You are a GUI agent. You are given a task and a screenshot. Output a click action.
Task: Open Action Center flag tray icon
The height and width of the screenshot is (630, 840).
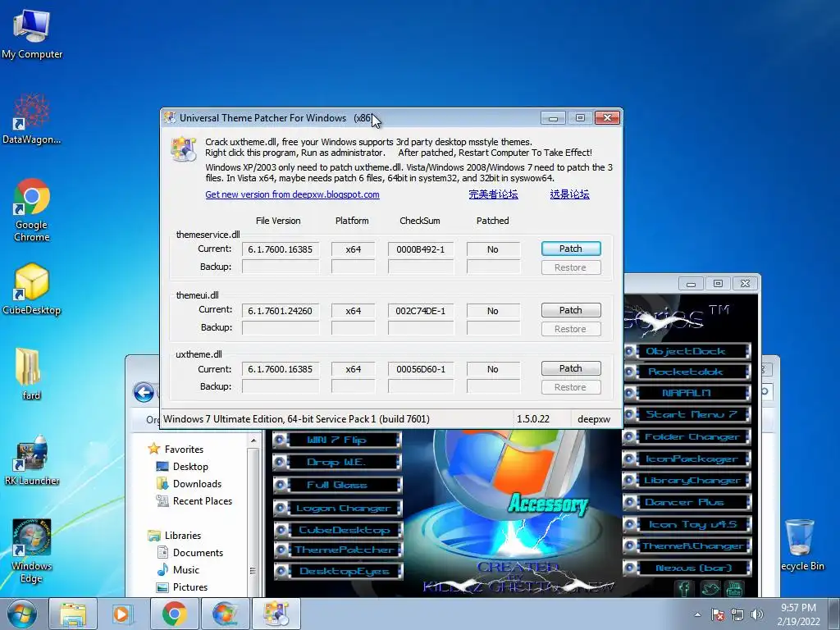(717, 614)
